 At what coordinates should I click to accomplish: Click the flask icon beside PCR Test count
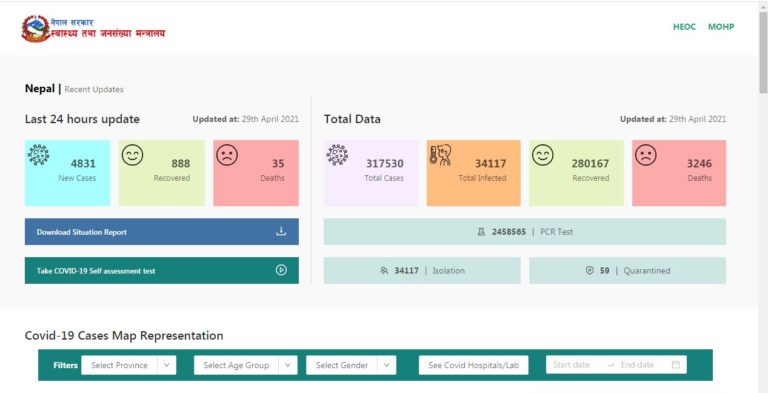[481, 232]
